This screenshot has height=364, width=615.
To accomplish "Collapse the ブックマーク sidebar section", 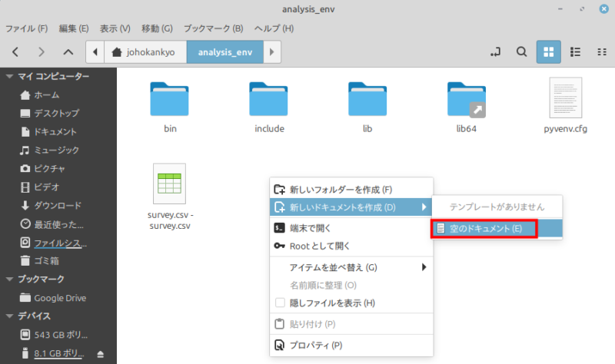I will coord(9,280).
